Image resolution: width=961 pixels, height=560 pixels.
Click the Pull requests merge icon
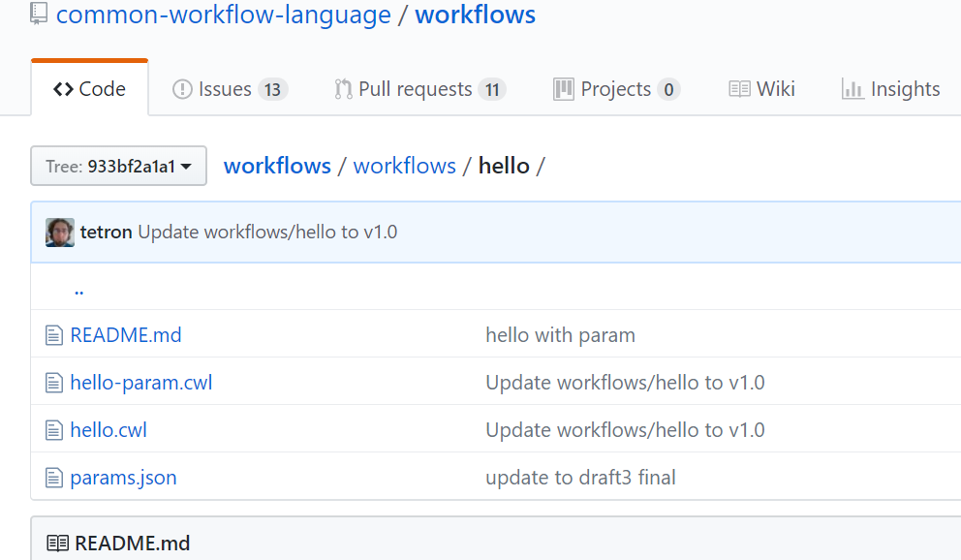(343, 89)
